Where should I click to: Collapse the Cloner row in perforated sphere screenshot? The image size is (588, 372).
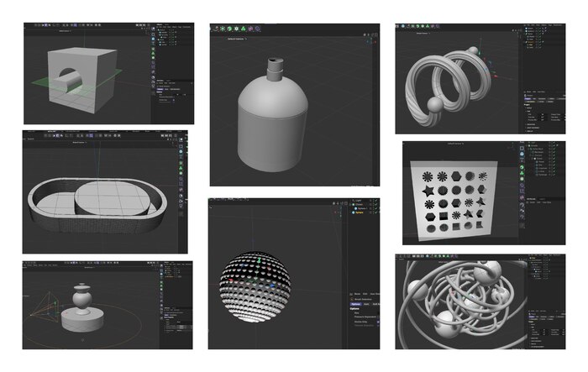[350, 204]
